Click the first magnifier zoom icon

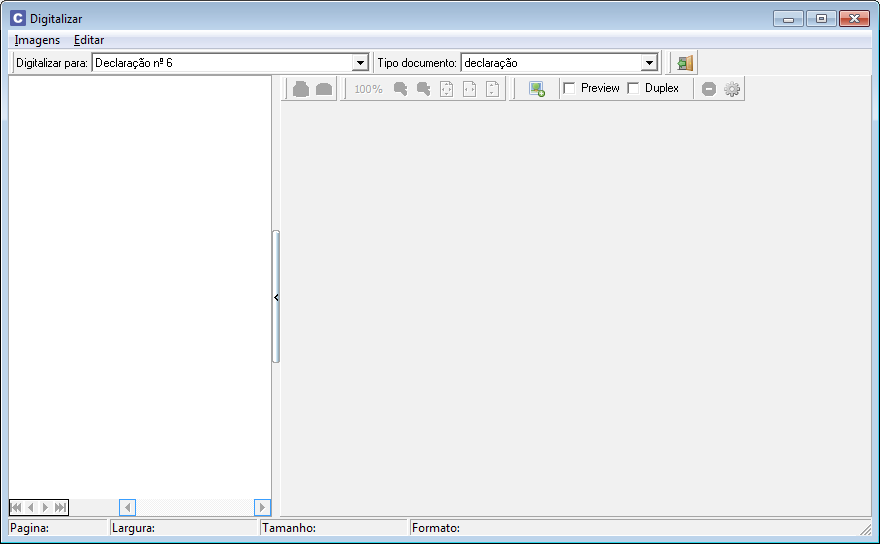(x=400, y=89)
